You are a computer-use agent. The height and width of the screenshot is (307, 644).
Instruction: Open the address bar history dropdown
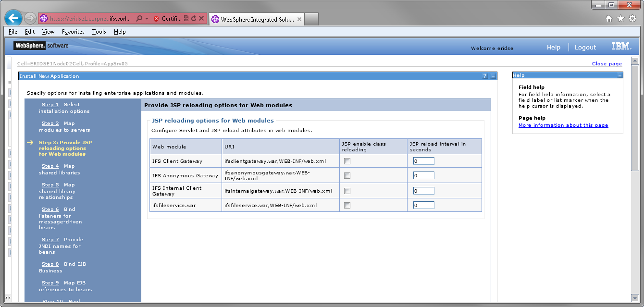coord(147,18)
